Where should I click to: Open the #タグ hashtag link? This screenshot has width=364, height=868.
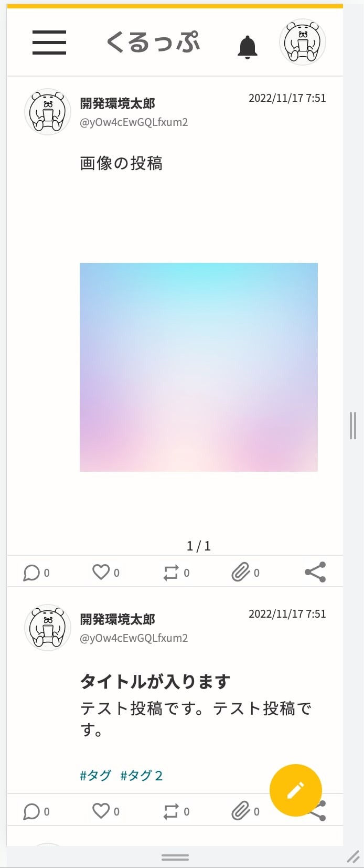[95, 776]
